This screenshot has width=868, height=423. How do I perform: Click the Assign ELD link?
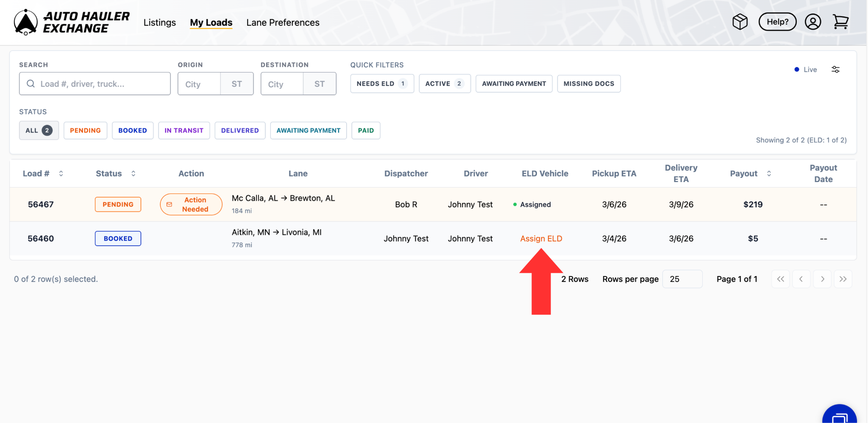pyautogui.click(x=541, y=238)
